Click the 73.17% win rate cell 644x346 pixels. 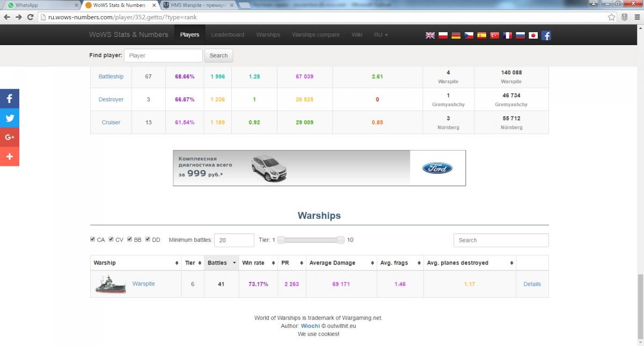click(x=258, y=284)
